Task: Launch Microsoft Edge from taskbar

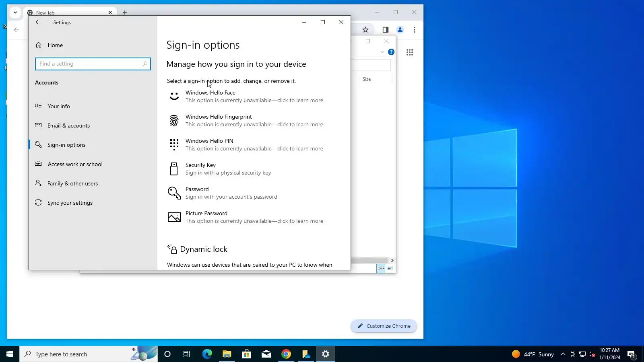Action: [x=207, y=354]
